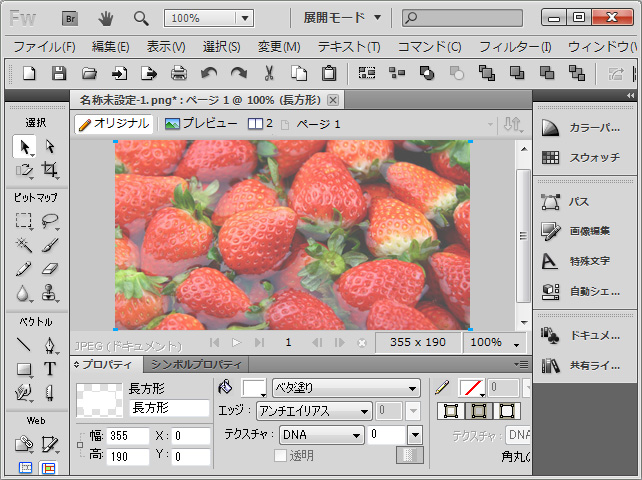The image size is (642, 480).
Task: Collapse the right panel dock arrows
Action: pyautogui.click(x=631, y=95)
